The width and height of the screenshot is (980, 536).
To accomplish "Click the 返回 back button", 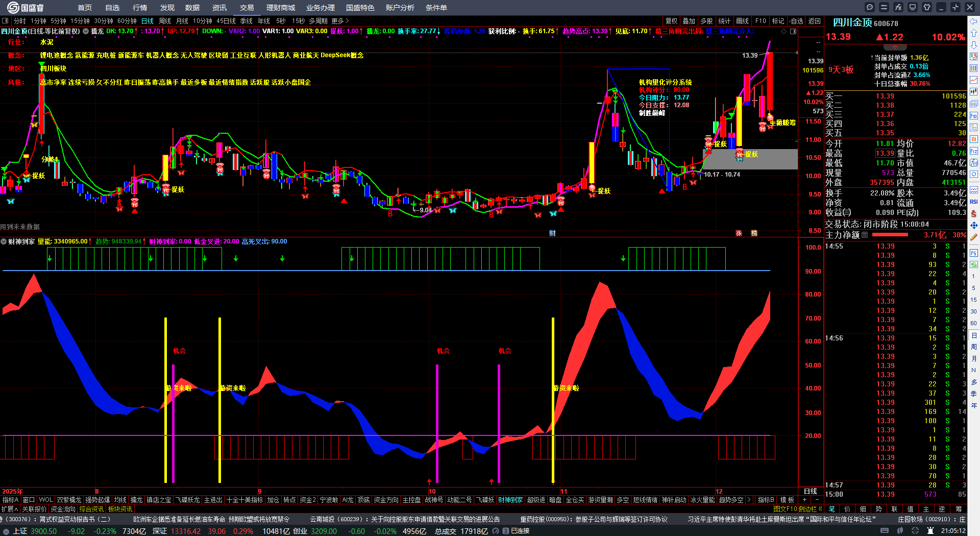I will 815,21.
